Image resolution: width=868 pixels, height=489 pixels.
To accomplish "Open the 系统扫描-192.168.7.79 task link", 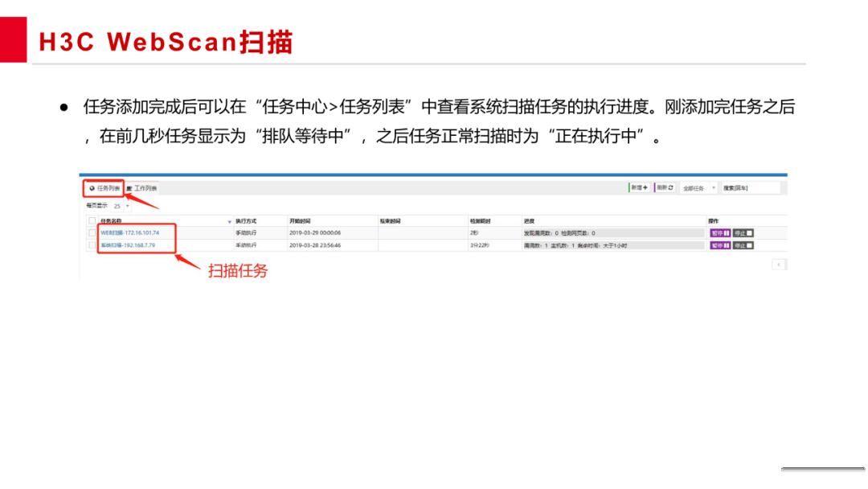I will pyautogui.click(x=128, y=245).
